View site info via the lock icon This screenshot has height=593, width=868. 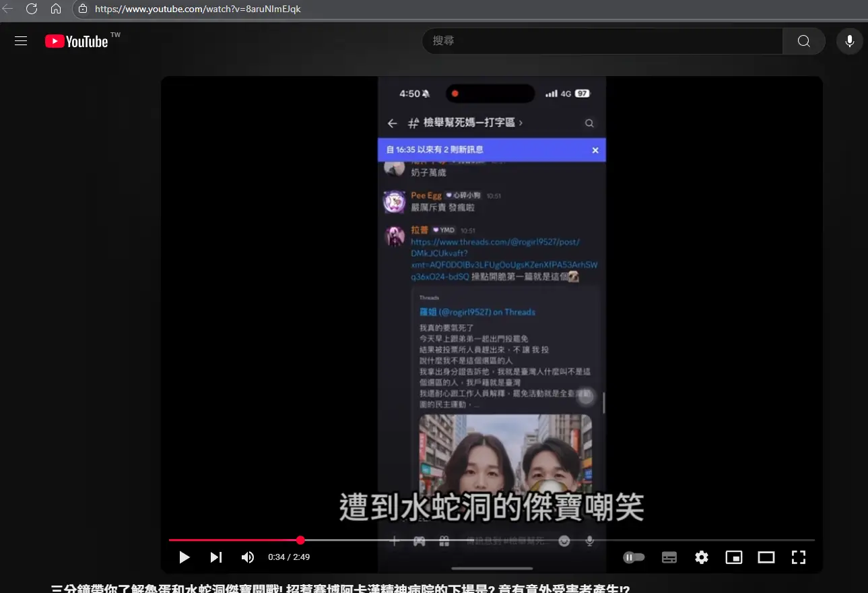coord(83,9)
